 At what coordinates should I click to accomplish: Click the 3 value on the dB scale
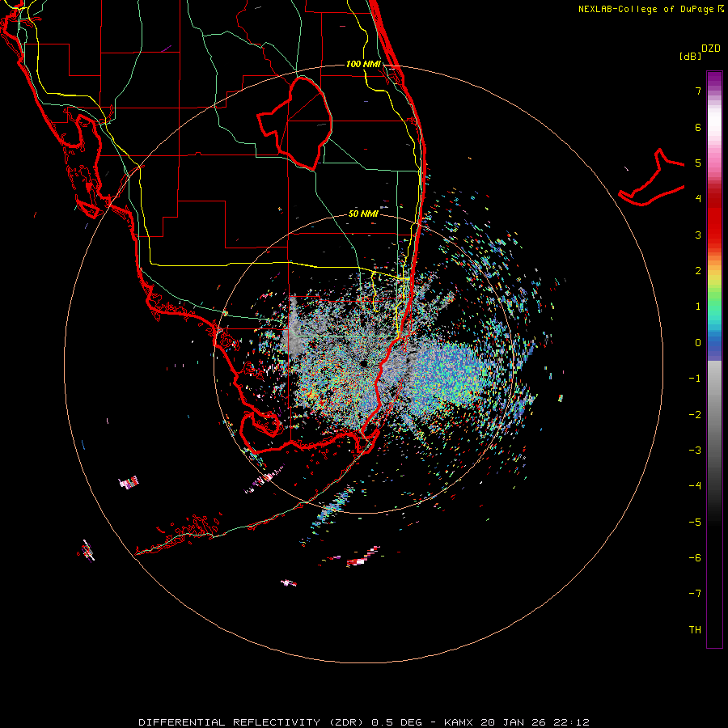tap(698, 235)
